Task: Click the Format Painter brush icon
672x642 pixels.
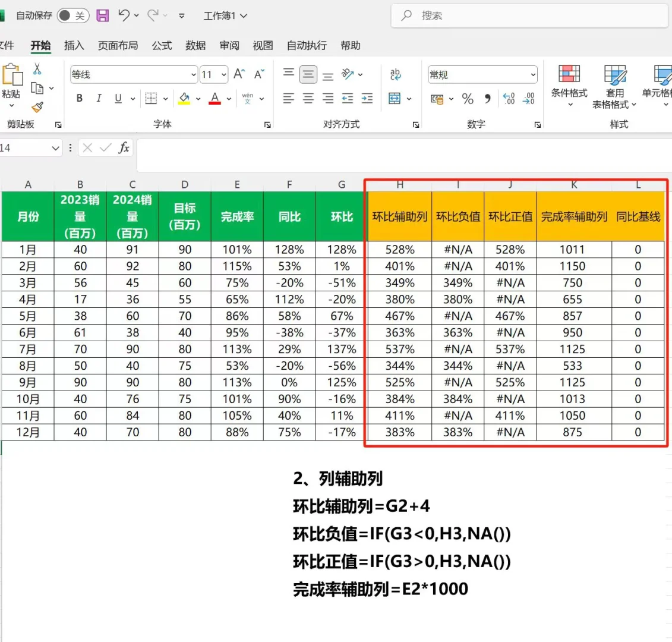Action: pos(37,107)
